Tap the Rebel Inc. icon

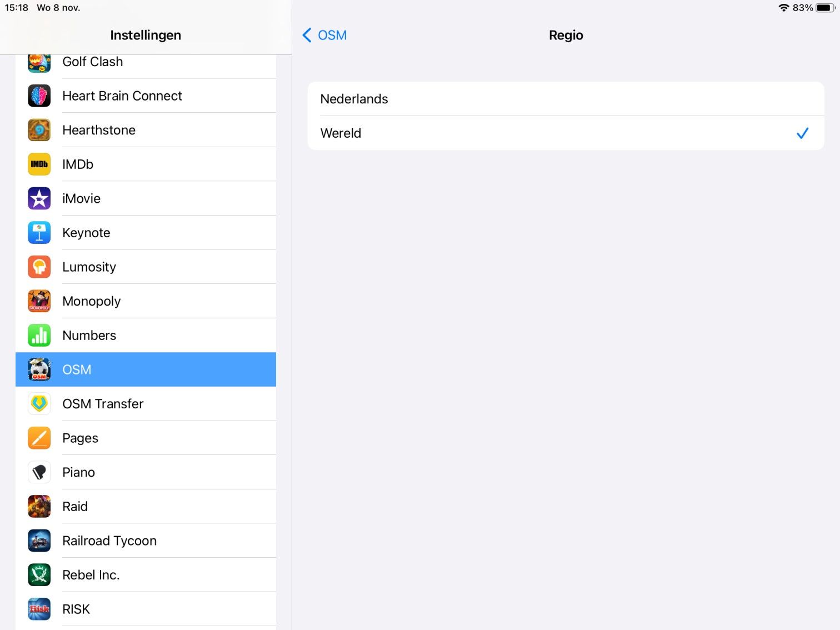tap(39, 575)
